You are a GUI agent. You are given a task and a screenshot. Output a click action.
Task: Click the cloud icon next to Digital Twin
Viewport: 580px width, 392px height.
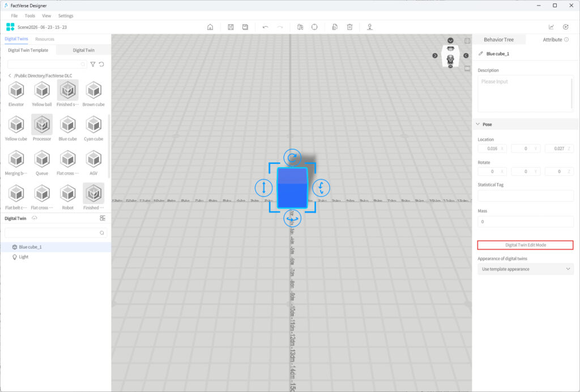(35, 218)
